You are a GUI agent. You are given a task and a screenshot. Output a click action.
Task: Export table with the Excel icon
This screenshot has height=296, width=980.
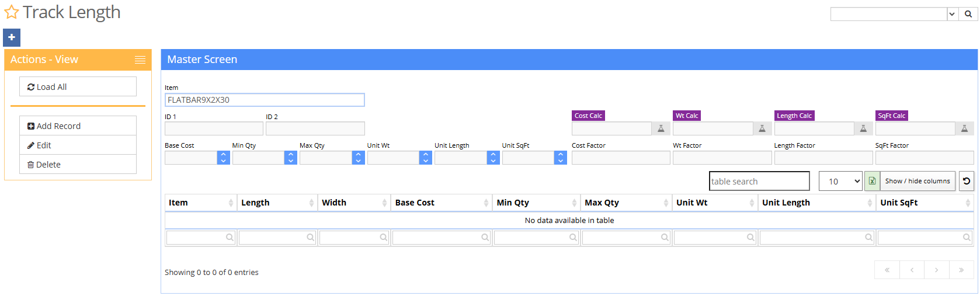(872, 181)
